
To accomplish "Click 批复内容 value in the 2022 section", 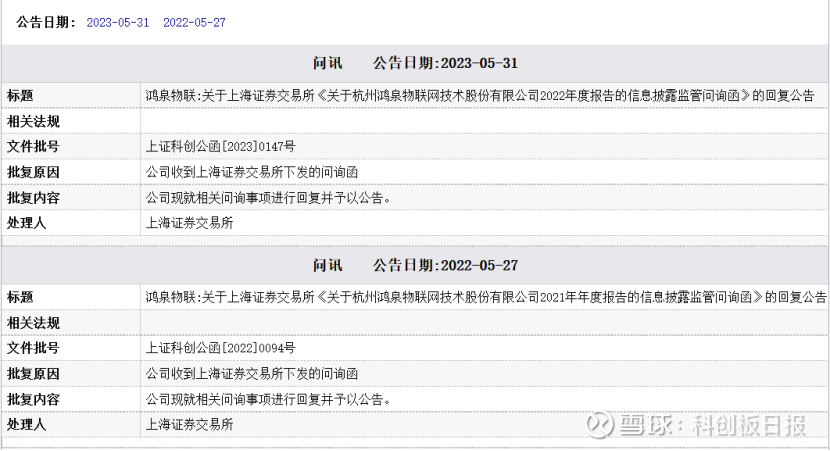I will click(268, 400).
